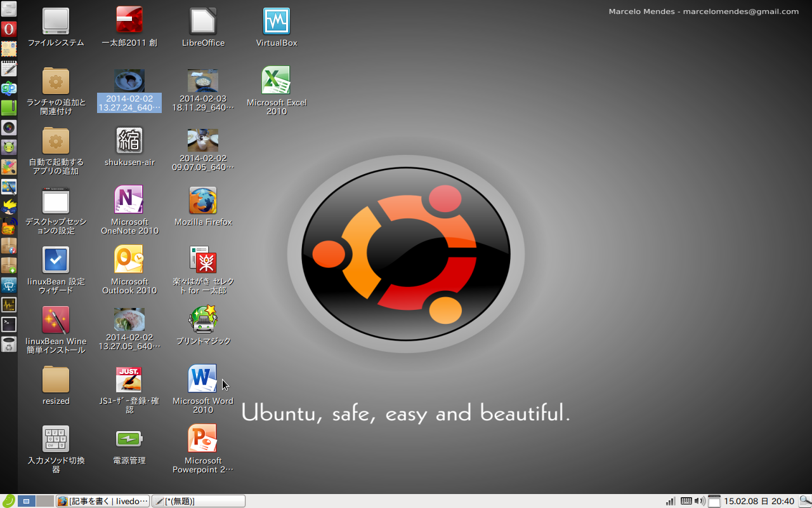Image resolution: width=812 pixels, height=508 pixels.
Task: Open the mail stamp icon in dock
Action: tap(9, 49)
